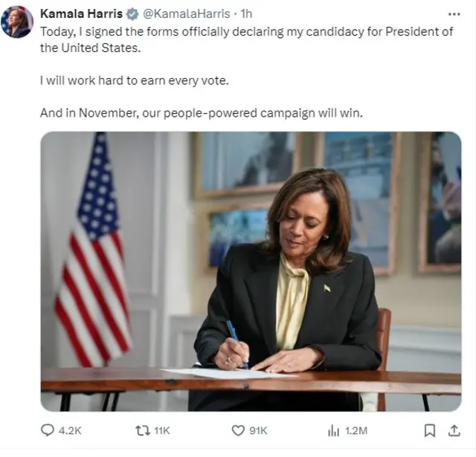Click the heart icon to like the post
This screenshot has height=457, width=476.
[238, 430]
